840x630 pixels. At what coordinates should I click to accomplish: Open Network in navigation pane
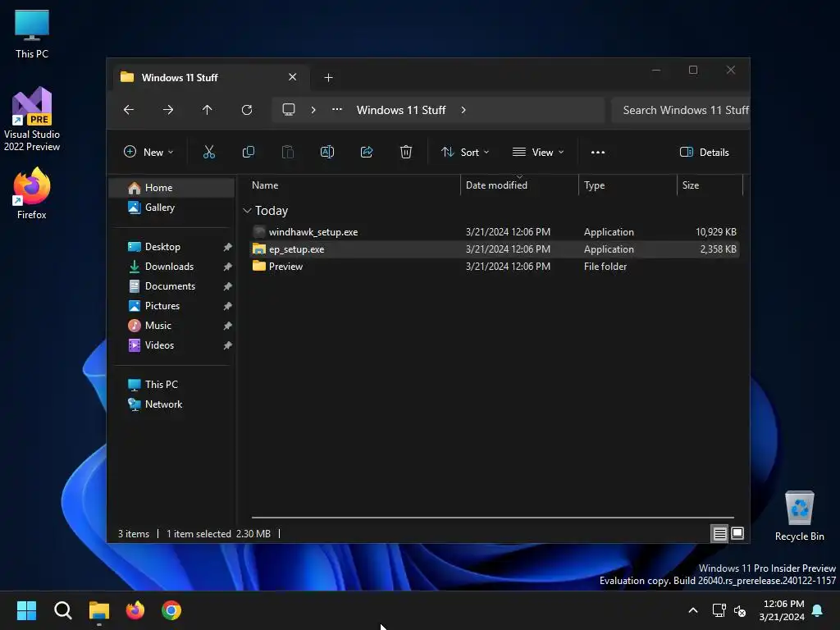tap(171, 404)
